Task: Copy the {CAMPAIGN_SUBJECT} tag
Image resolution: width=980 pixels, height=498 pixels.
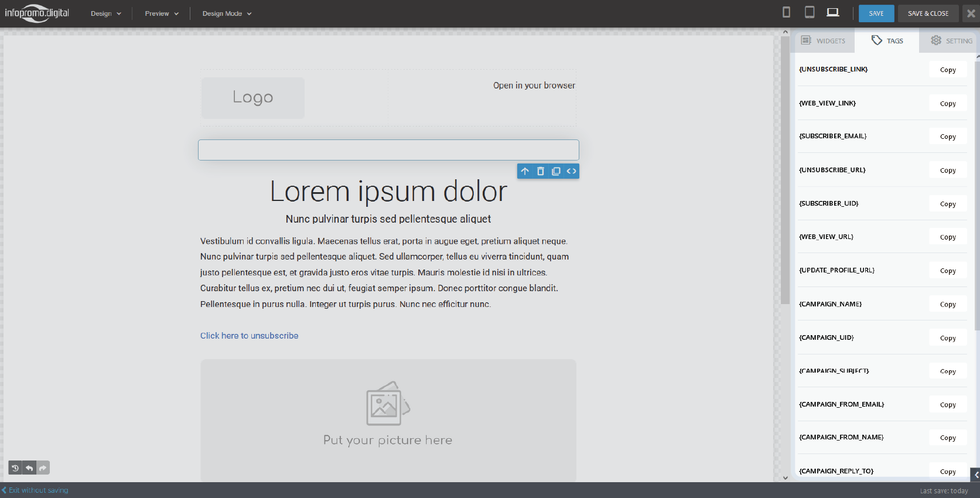Action: click(948, 371)
